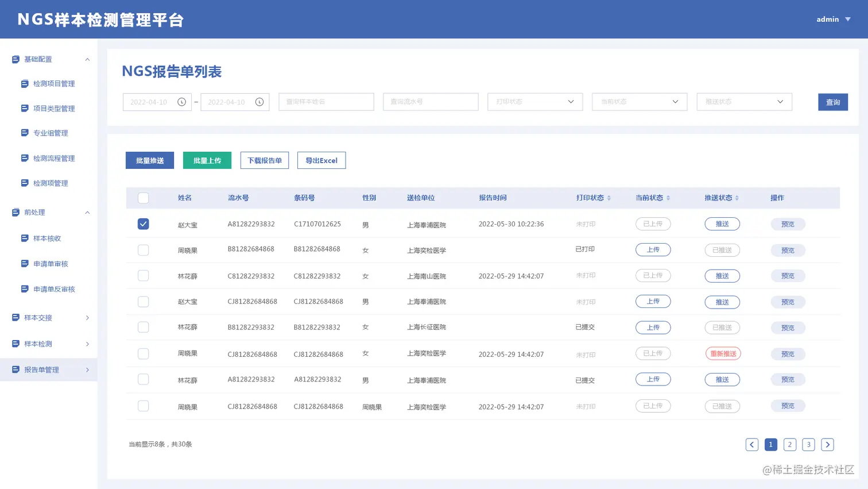The width and height of the screenshot is (868, 489).
Task: Expand the 样本检测 section chevron
Action: (87, 344)
